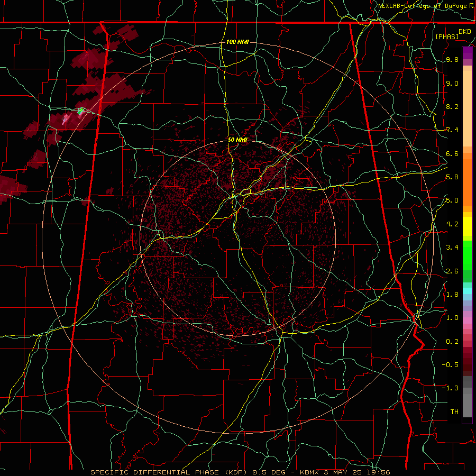Click the 0.2 value on color scale

click(452, 341)
